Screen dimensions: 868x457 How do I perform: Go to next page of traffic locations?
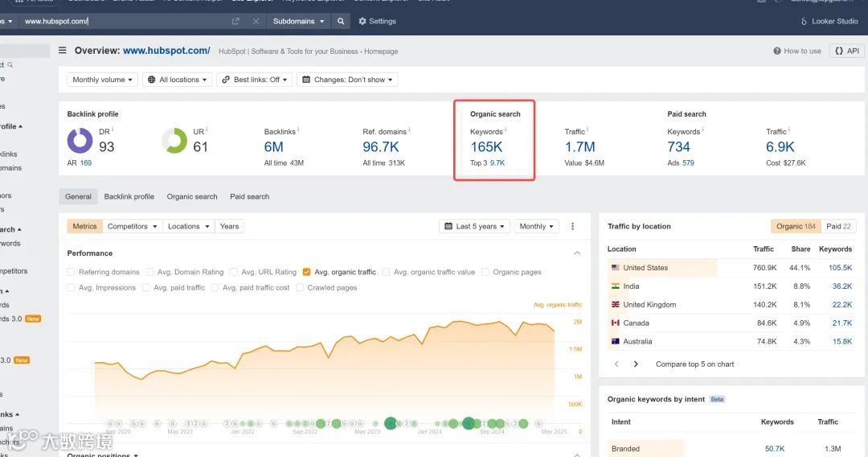(636, 364)
